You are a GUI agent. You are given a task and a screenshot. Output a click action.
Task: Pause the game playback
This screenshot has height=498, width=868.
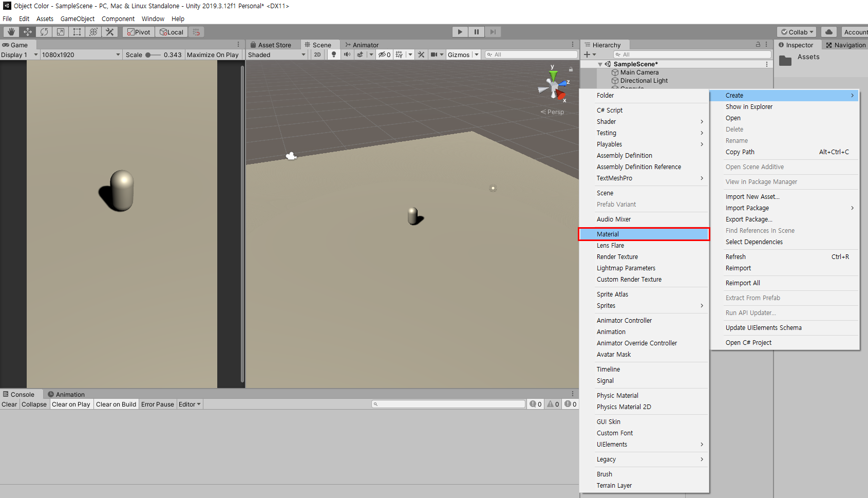[477, 32]
